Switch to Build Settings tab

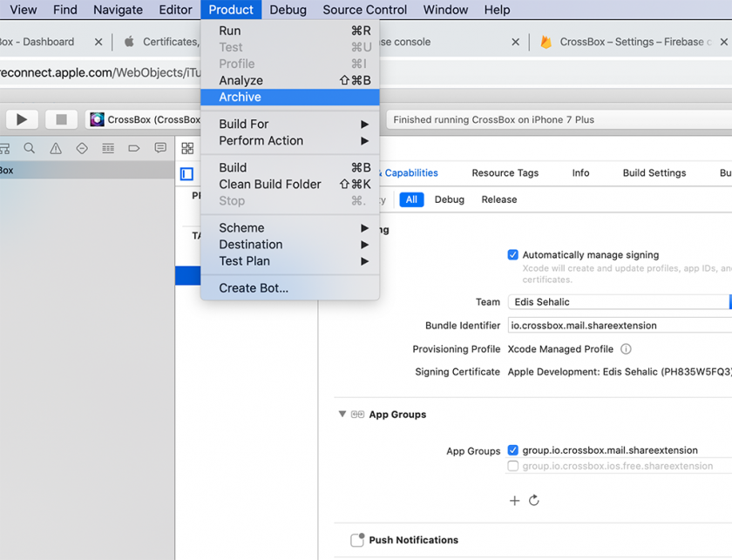point(654,172)
